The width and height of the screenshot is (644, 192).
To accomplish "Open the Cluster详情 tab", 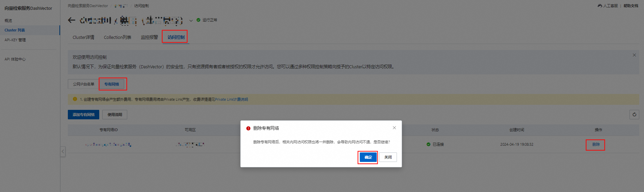I will click(83, 37).
